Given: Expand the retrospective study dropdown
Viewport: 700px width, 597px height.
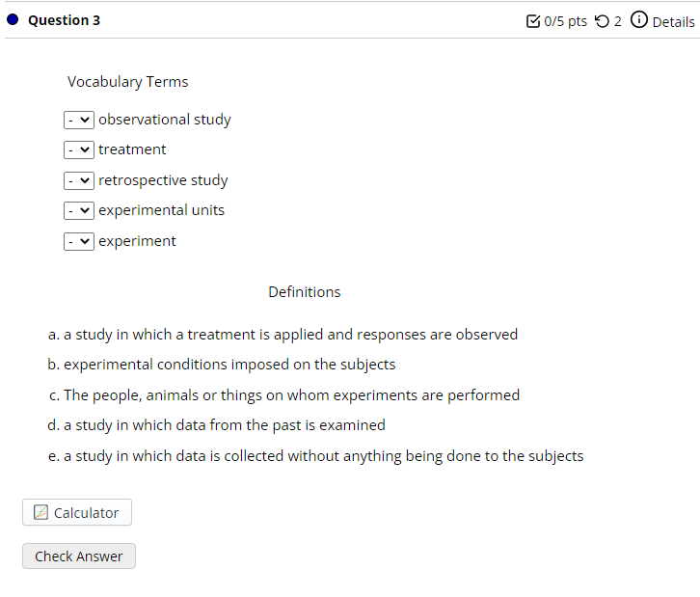Looking at the screenshot, I should pyautogui.click(x=79, y=180).
